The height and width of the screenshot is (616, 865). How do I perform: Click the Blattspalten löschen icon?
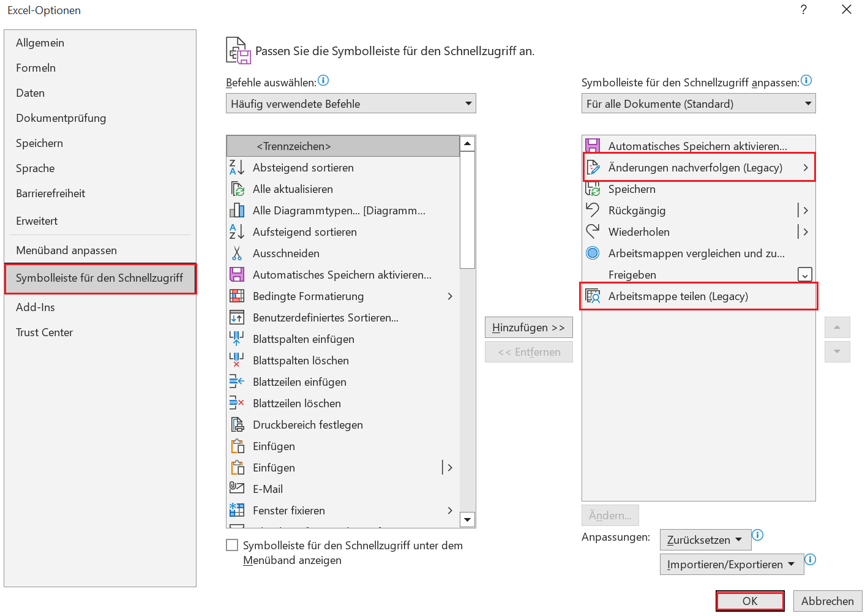[237, 360]
